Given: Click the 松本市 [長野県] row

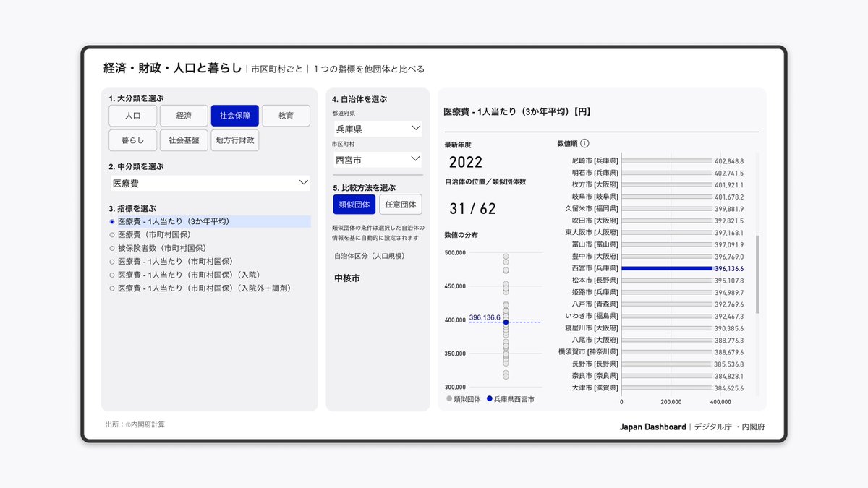Looking at the screenshot, I should (658, 281).
